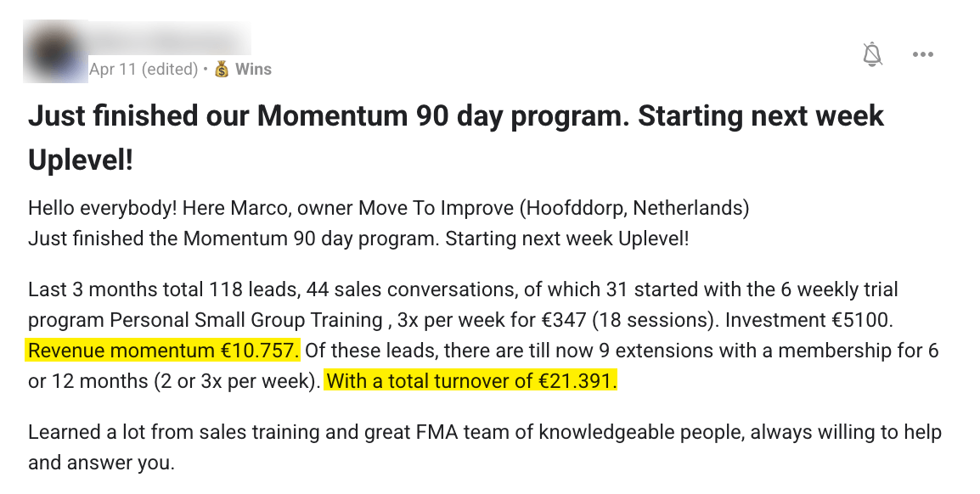Click highlighted "With a total turnover of €21.391."
The image size is (980, 494).
click(x=471, y=381)
